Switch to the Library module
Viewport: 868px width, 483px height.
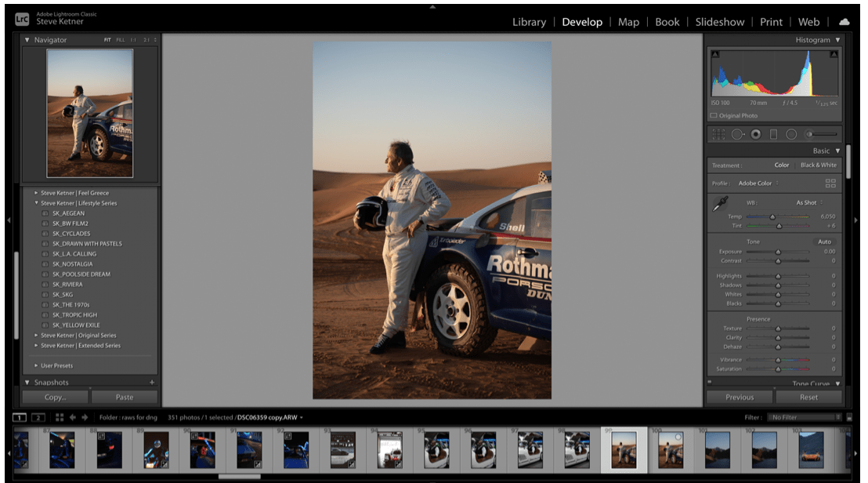point(529,22)
